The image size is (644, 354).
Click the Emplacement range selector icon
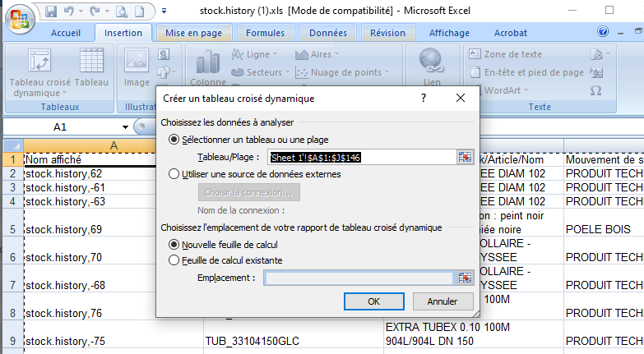pos(465,278)
